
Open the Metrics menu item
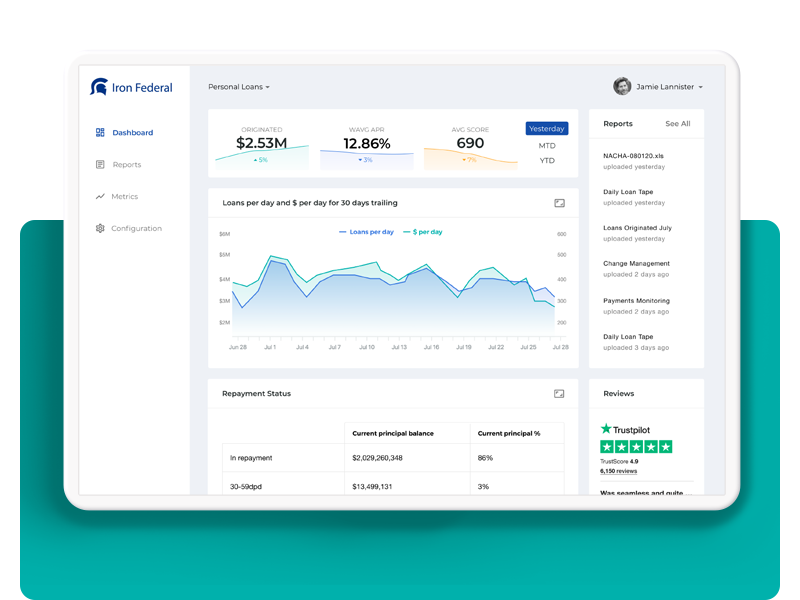(x=124, y=196)
